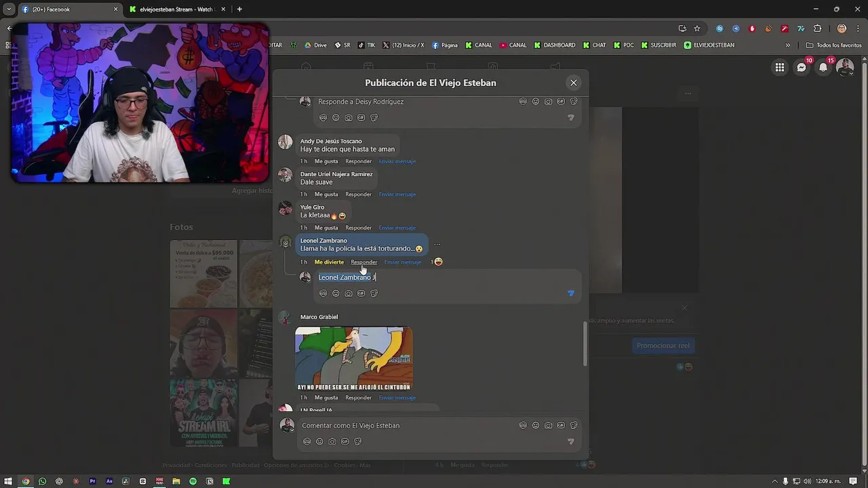Open the (12) Inicio / X bookmark
868x488 pixels.
(x=403, y=45)
